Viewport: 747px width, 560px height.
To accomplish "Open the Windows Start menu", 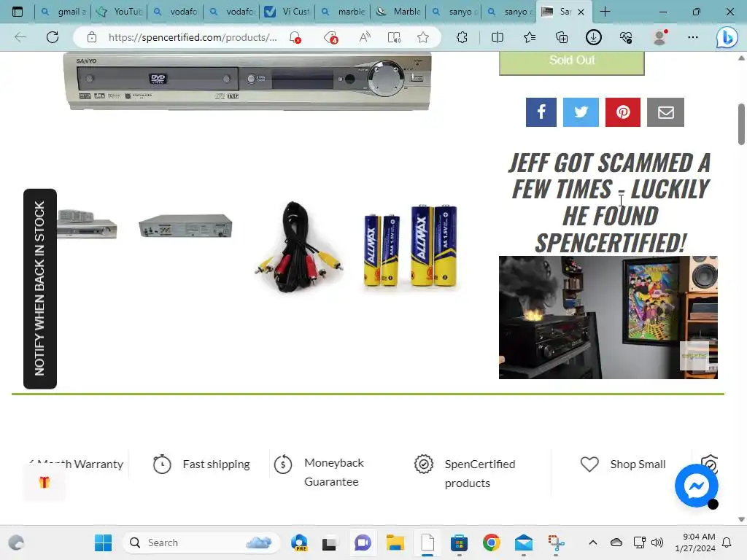I will [103, 542].
